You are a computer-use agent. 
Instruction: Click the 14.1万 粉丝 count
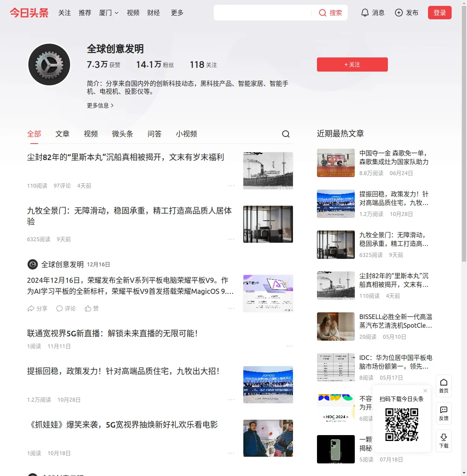pyautogui.click(x=155, y=65)
